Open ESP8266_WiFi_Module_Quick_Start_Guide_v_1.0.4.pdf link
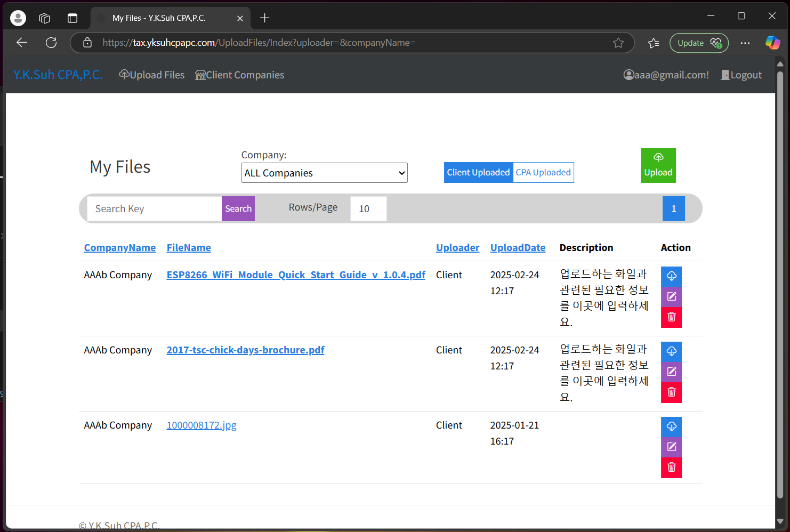 (x=296, y=275)
